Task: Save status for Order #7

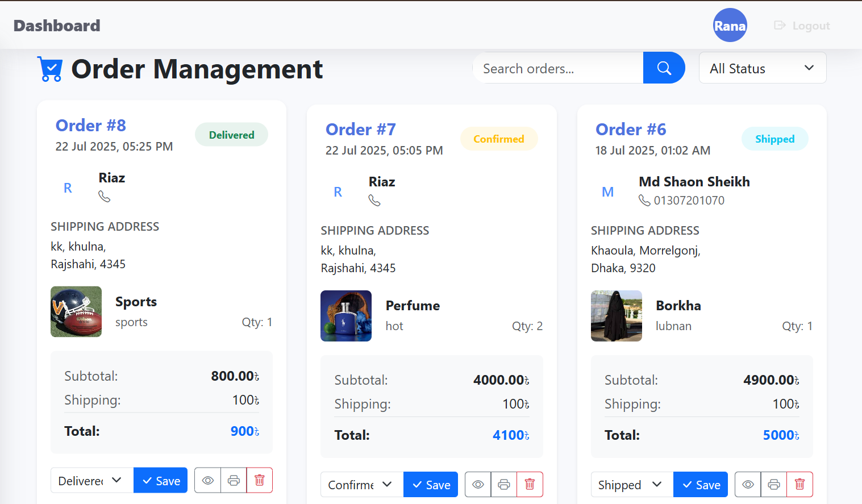Action: click(431, 484)
